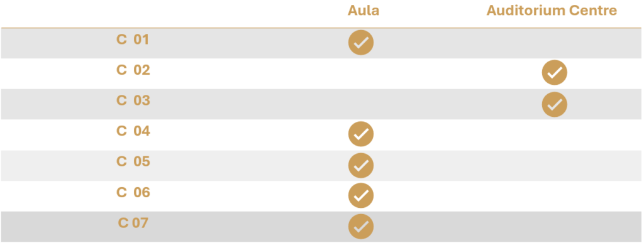Click the C 03 Auditorium Centre checkmark

555,104
